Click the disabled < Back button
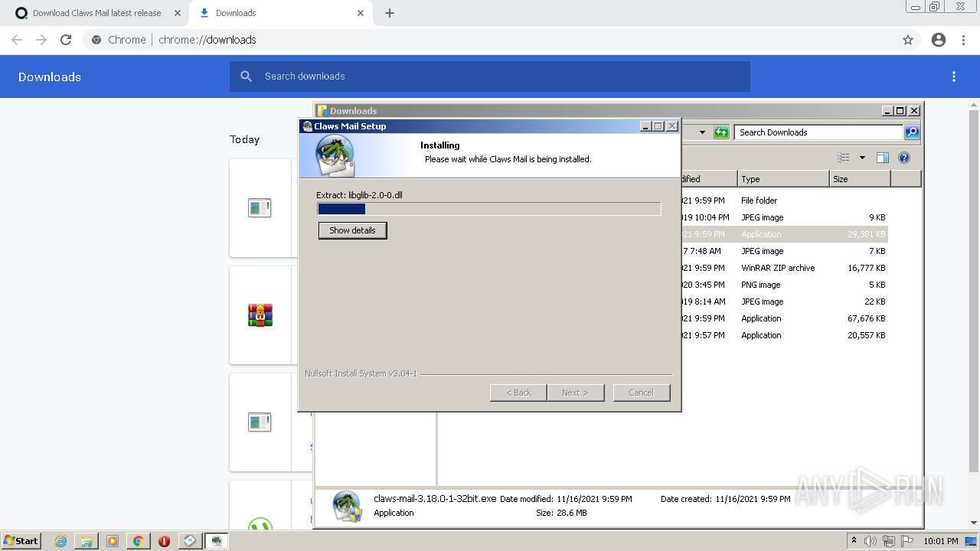980x551 pixels. pyautogui.click(x=518, y=393)
